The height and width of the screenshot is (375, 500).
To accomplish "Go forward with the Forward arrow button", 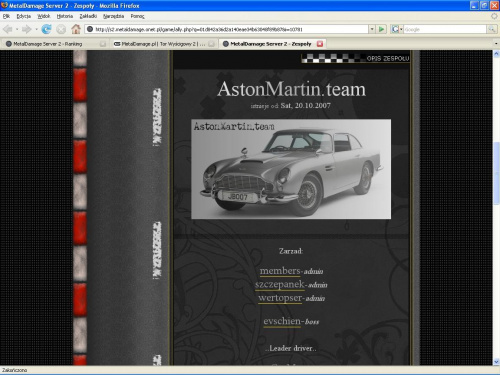I will [x=26, y=29].
